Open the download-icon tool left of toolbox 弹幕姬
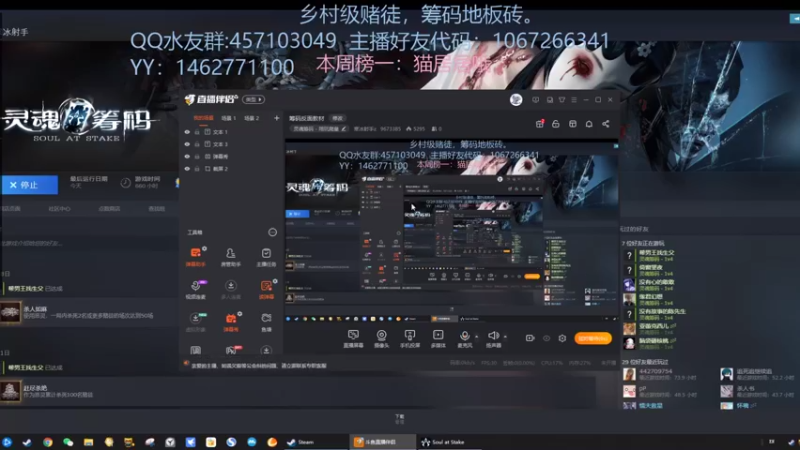800x450 pixels. (x=195, y=322)
